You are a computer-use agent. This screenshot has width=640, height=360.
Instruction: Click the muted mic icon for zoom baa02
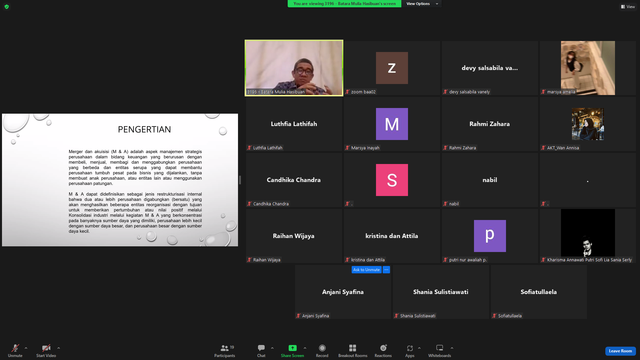[347, 92]
